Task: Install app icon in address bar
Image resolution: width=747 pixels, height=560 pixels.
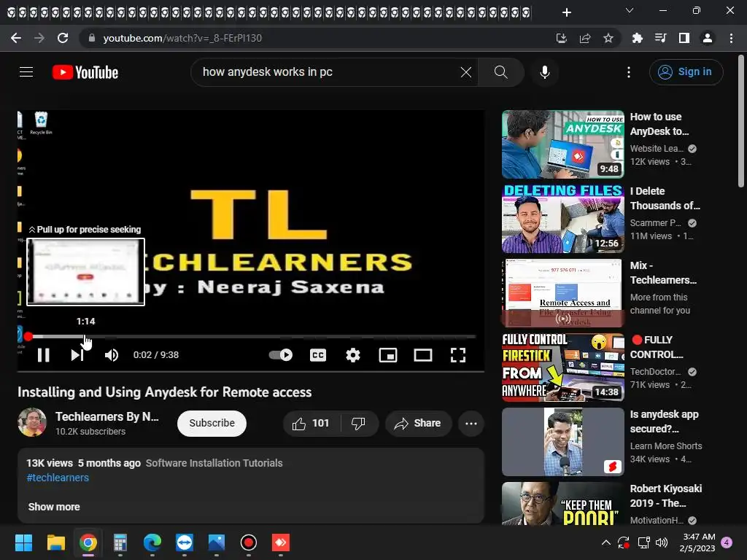Action: 561,38
